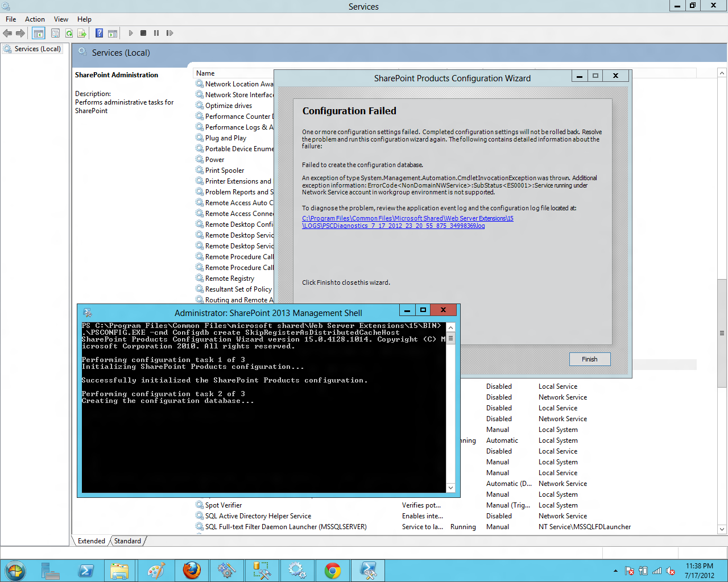Click the Start Service play icon

pyautogui.click(x=131, y=33)
